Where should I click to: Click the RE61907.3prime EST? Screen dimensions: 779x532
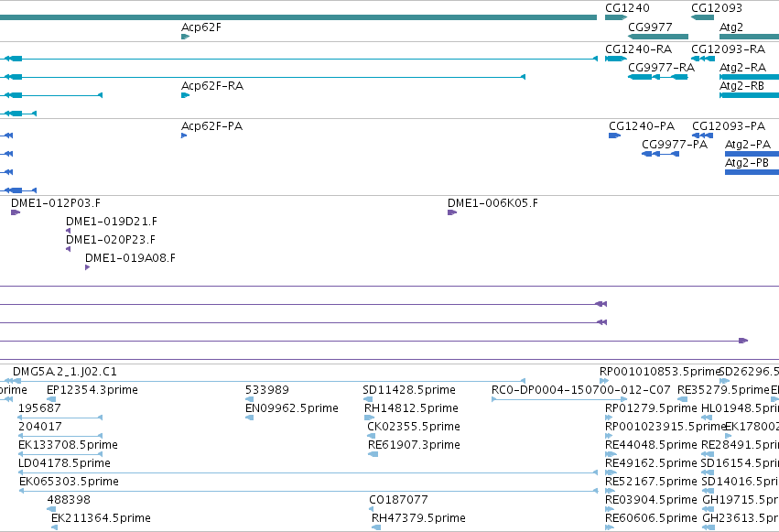point(373,454)
